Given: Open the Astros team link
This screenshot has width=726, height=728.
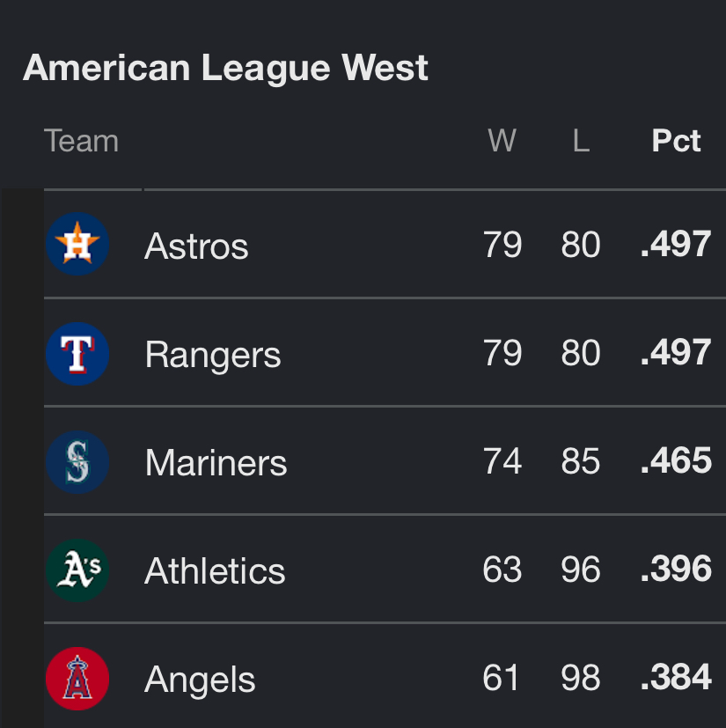Looking at the screenshot, I should [196, 246].
